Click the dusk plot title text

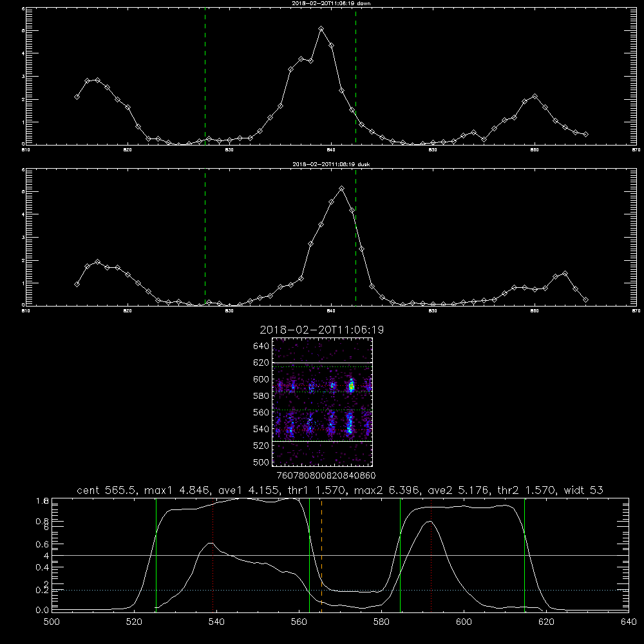[331, 164]
